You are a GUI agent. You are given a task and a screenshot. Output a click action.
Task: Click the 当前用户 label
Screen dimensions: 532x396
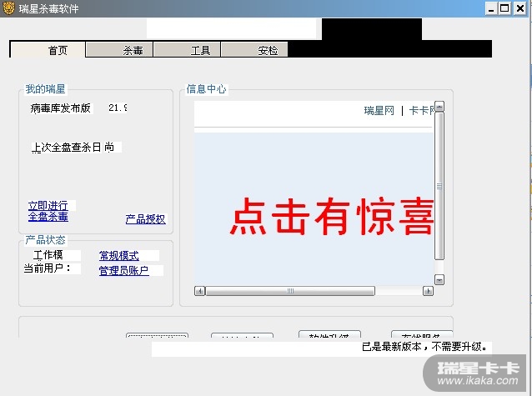pyautogui.click(x=48, y=268)
